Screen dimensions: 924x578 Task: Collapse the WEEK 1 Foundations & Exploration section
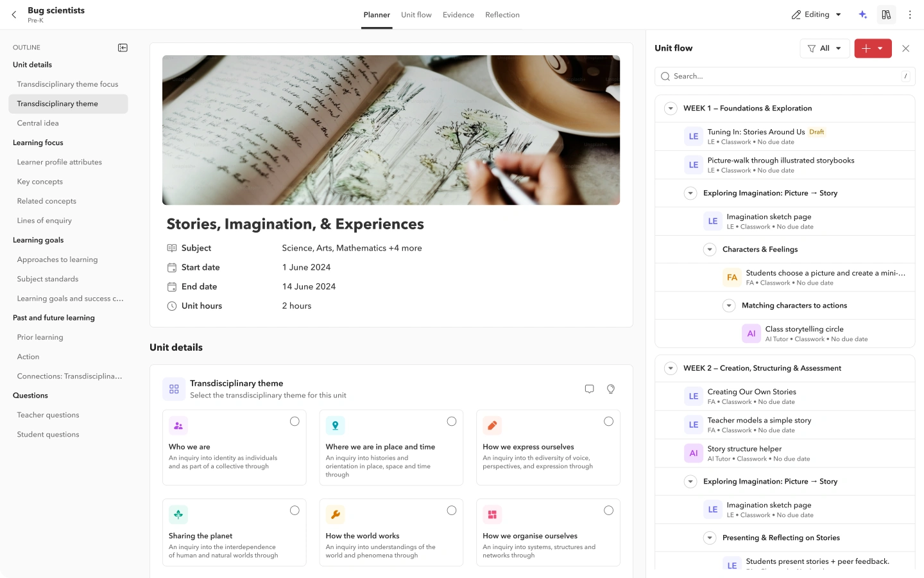671,109
